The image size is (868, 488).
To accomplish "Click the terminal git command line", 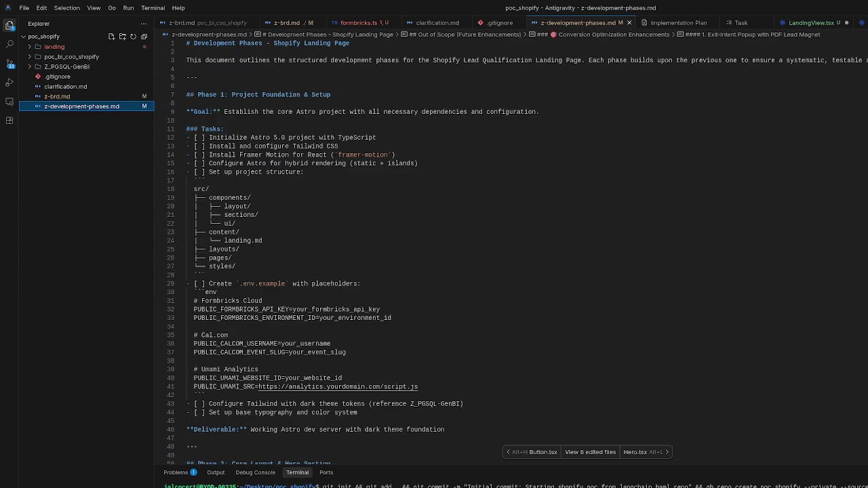I will point(514,485).
